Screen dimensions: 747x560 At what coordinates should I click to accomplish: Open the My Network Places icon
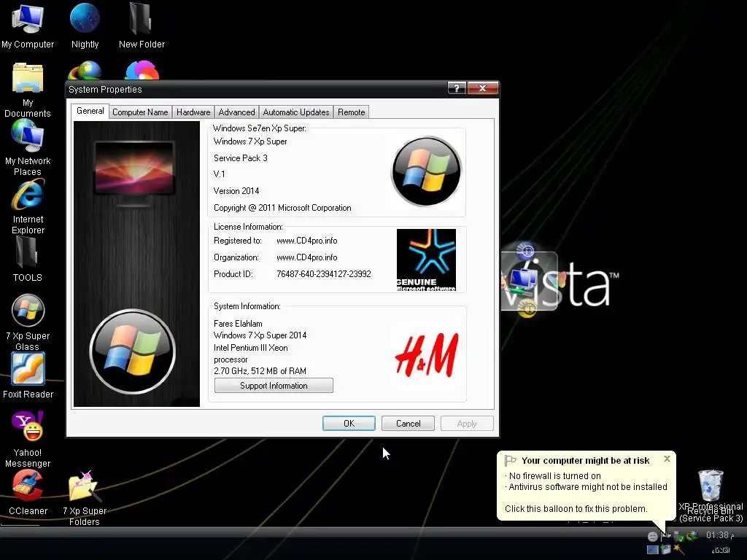28,147
